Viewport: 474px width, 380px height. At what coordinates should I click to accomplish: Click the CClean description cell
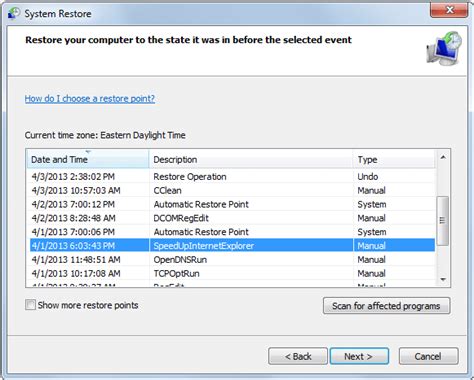167,191
